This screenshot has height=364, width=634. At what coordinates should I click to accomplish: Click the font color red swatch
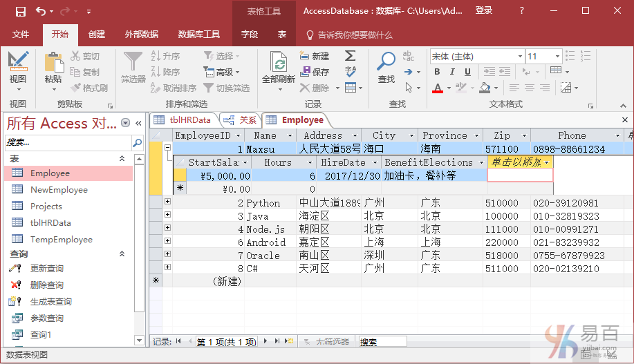(x=437, y=88)
